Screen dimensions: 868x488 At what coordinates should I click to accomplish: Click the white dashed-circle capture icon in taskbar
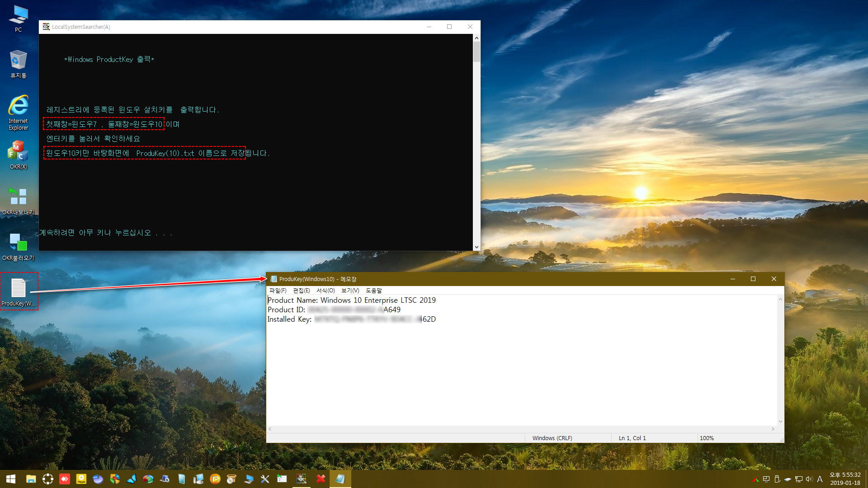[x=47, y=479]
